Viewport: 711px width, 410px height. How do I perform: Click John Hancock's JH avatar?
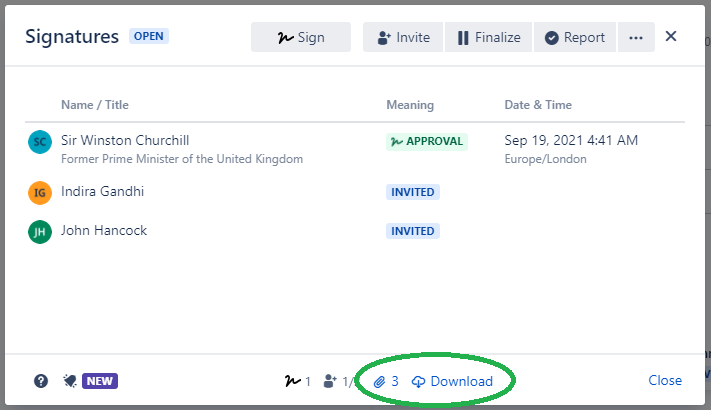(39, 232)
